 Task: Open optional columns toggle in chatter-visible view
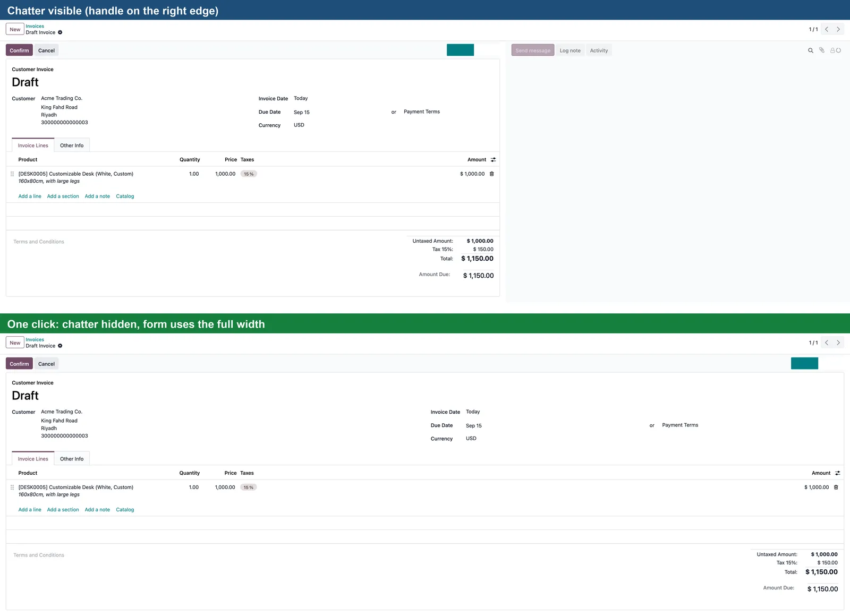(x=494, y=159)
